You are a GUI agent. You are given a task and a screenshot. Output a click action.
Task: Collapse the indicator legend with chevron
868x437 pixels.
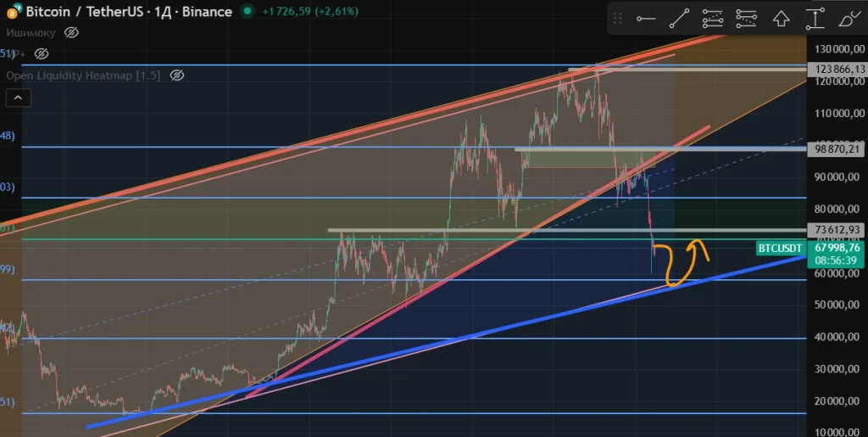[19, 98]
